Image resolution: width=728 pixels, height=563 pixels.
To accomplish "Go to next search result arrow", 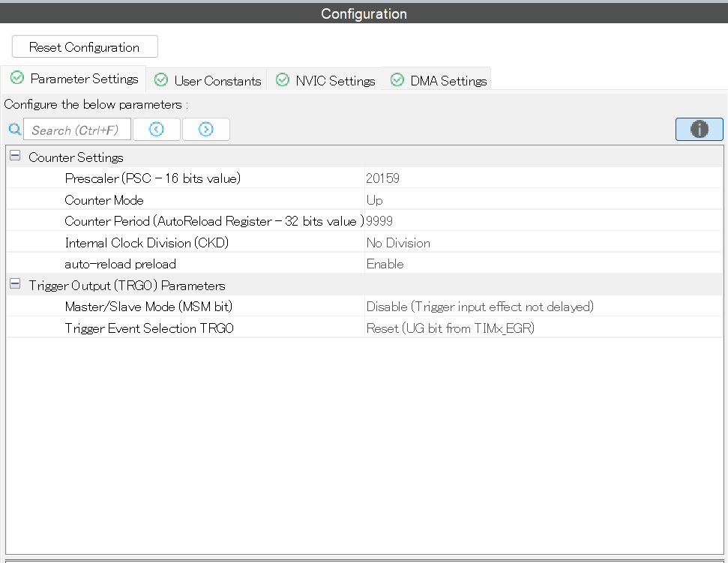I will click(206, 130).
